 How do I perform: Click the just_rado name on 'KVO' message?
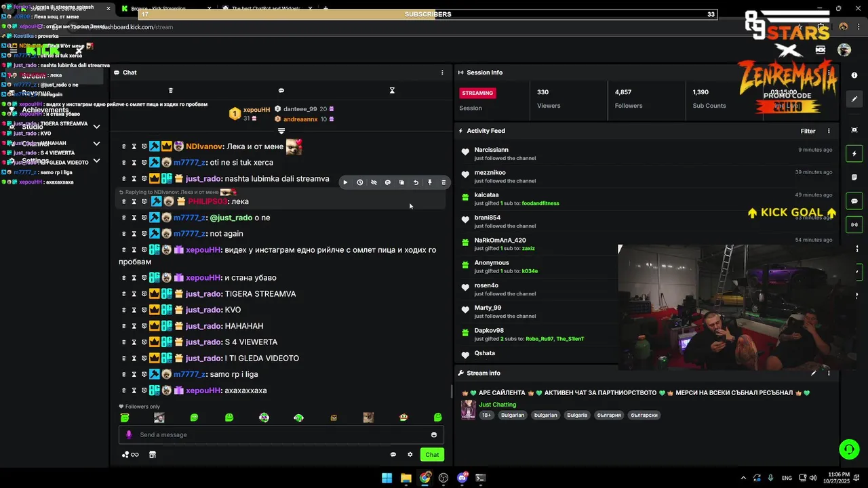coord(203,310)
